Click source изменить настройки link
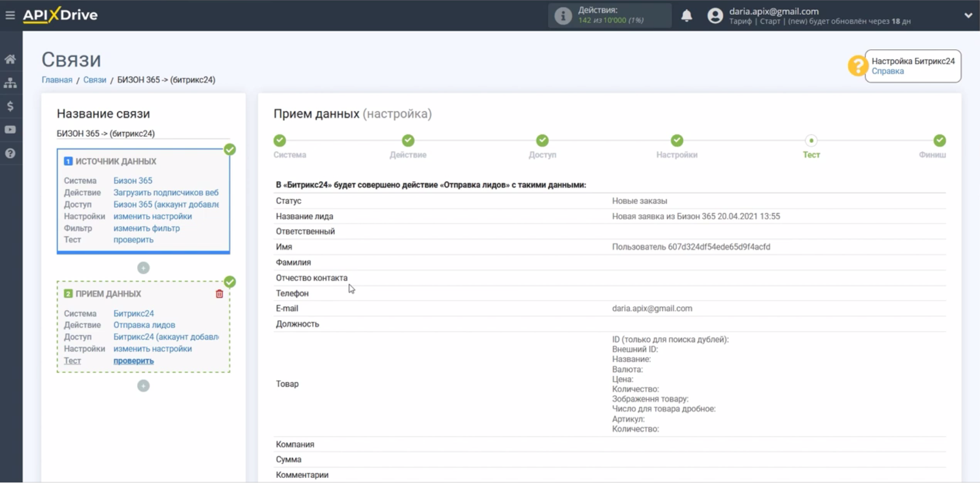 pyautogui.click(x=152, y=217)
